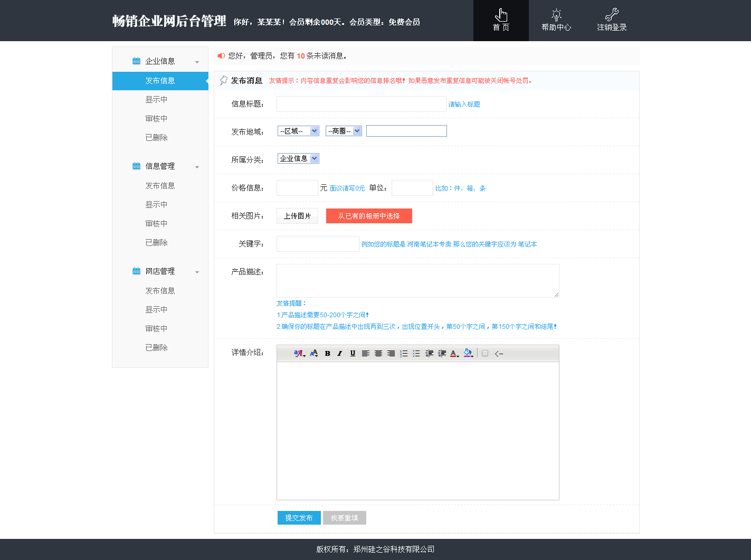
Task: Collapse the 网店管理 section arrow
Action: 197,272
